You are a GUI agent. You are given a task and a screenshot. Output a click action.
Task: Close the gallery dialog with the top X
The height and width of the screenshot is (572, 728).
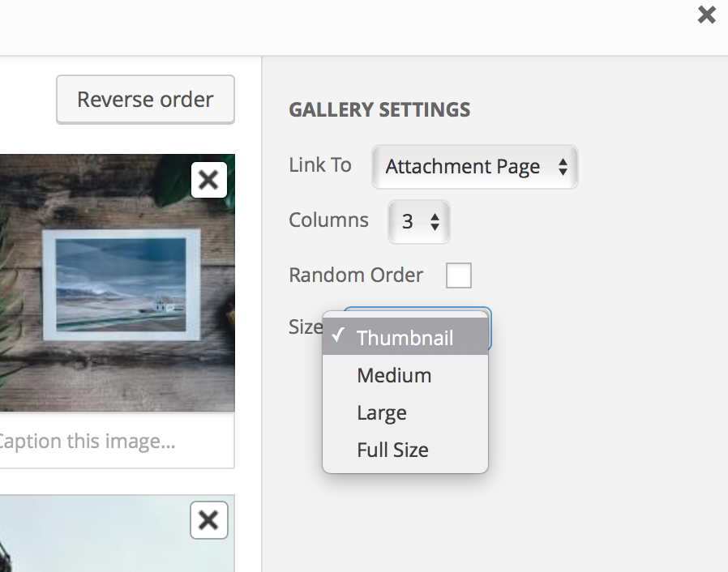click(706, 15)
